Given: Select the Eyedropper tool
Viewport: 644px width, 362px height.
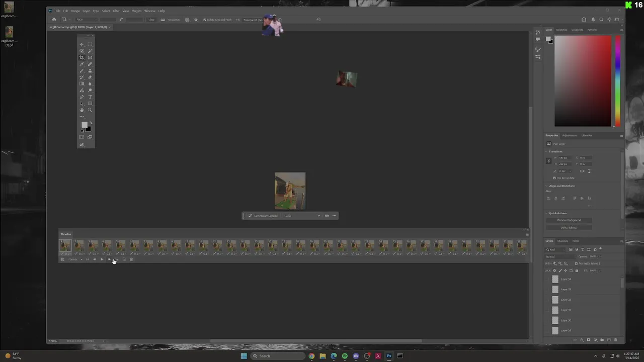Looking at the screenshot, I should tap(82, 64).
